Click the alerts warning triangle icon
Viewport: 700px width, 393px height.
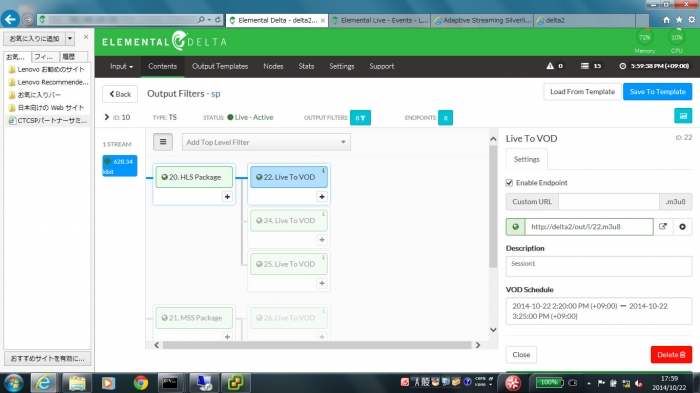(x=550, y=66)
